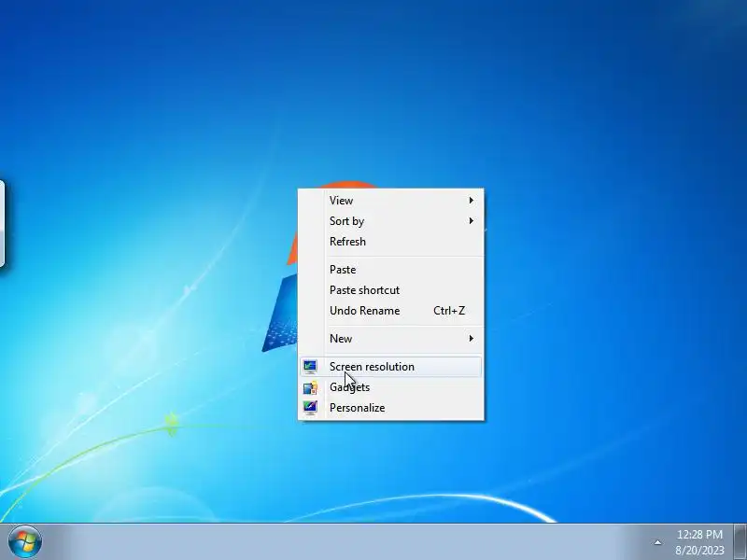Show hidden system tray icons
The width and height of the screenshot is (747, 560).
(657, 542)
